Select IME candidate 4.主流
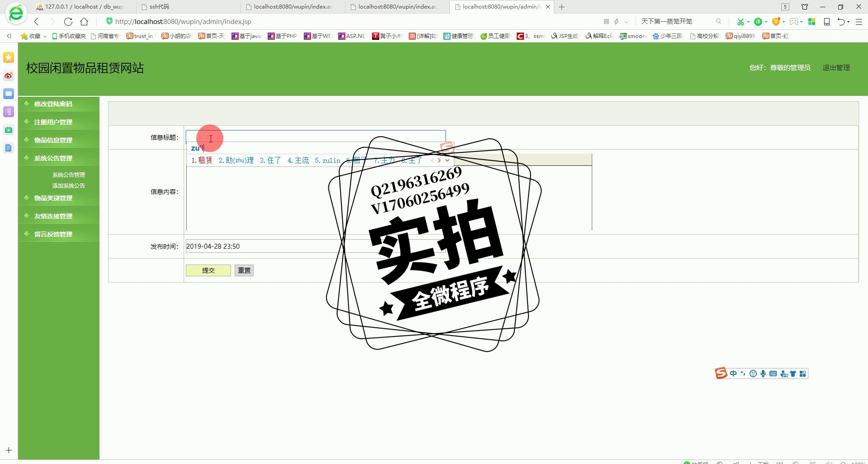This screenshot has width=868, height=464. point(298,160)
